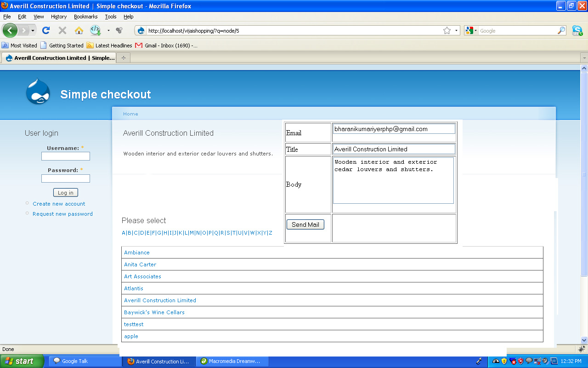Open the Bookmarks menu
Viewport: 588px width, 368px height.
(85, 17)
